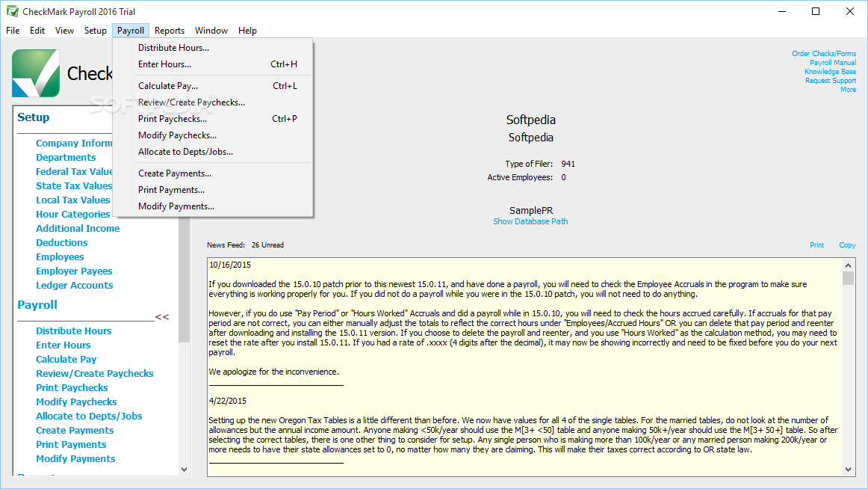Click the CheckMark green logo icon

click(36, 73)
